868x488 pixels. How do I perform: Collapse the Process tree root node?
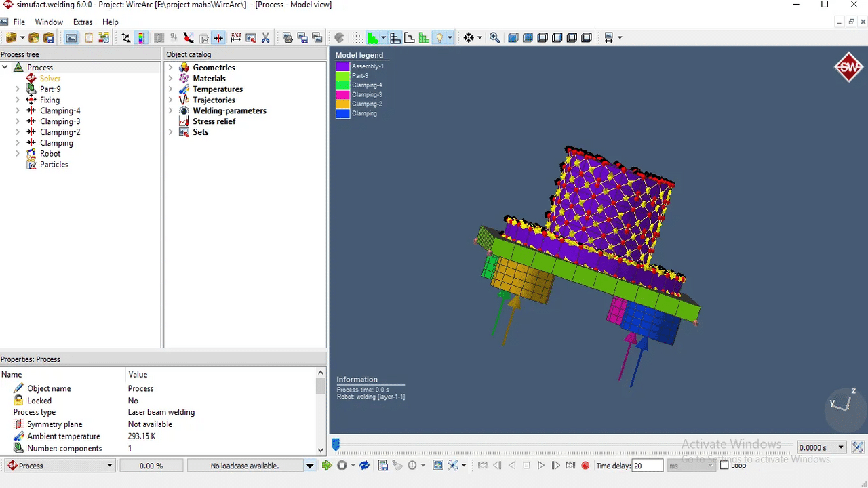(x=5, y=67)
